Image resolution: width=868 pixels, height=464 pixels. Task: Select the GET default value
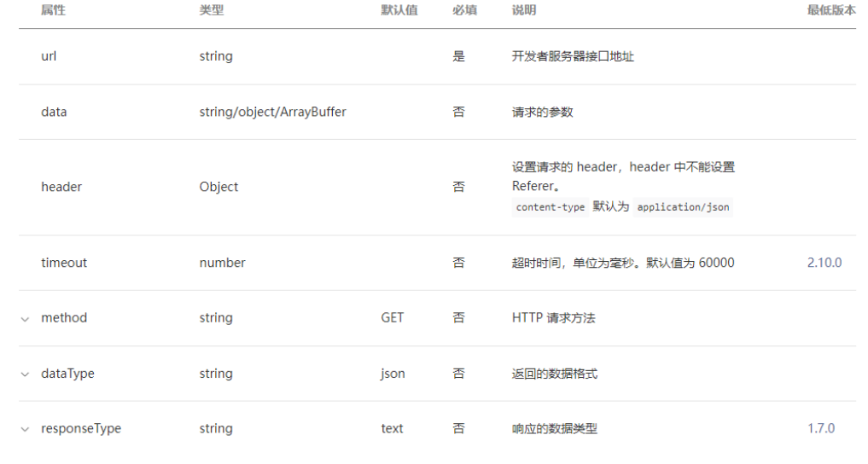coord(393,318)
